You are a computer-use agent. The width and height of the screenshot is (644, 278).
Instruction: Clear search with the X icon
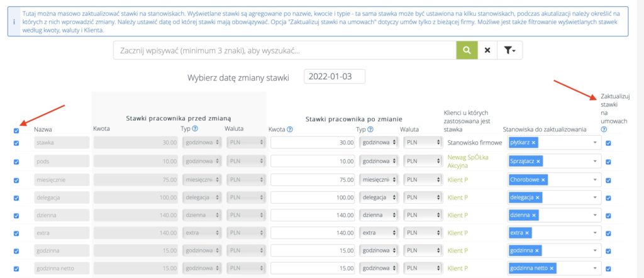[x=487, y=50]
